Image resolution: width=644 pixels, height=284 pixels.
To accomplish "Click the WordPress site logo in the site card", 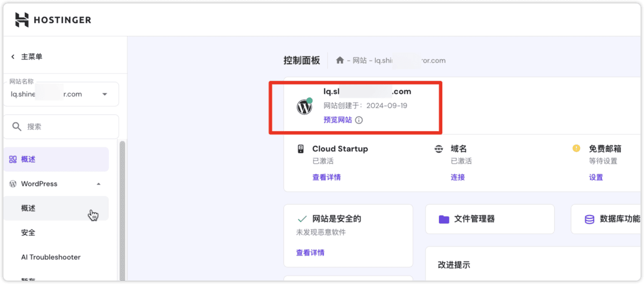I will (x=304, y=106).
